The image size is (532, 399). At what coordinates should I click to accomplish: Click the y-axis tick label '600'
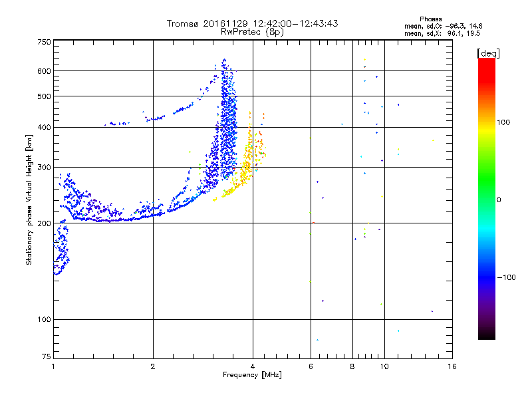pyautogui.click(x=45, y=71)
